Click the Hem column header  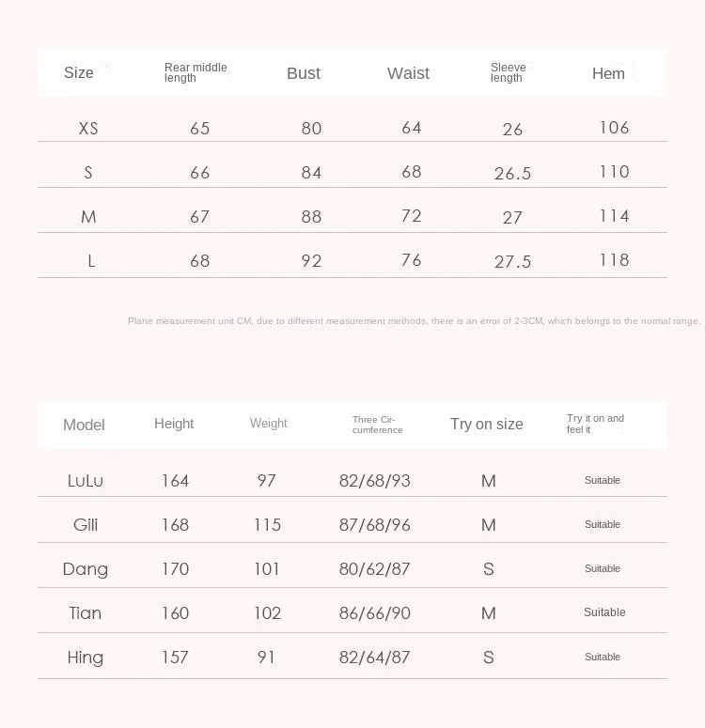coord(608,73)
